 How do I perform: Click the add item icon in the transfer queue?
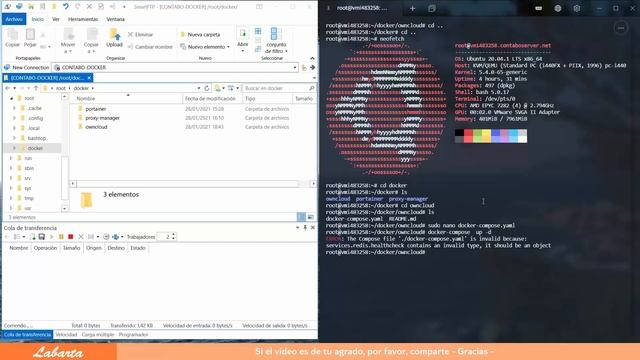point(32,237)
